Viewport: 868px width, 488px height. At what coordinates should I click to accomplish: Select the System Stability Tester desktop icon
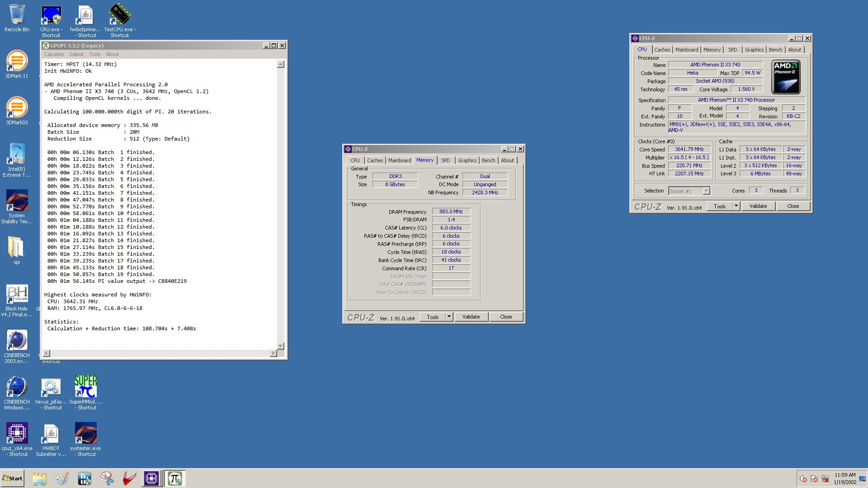17,206
